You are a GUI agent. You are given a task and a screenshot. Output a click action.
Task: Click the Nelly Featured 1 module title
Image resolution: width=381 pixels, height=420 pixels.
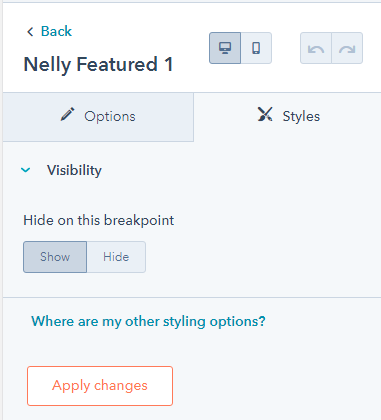tap(98, 64)
